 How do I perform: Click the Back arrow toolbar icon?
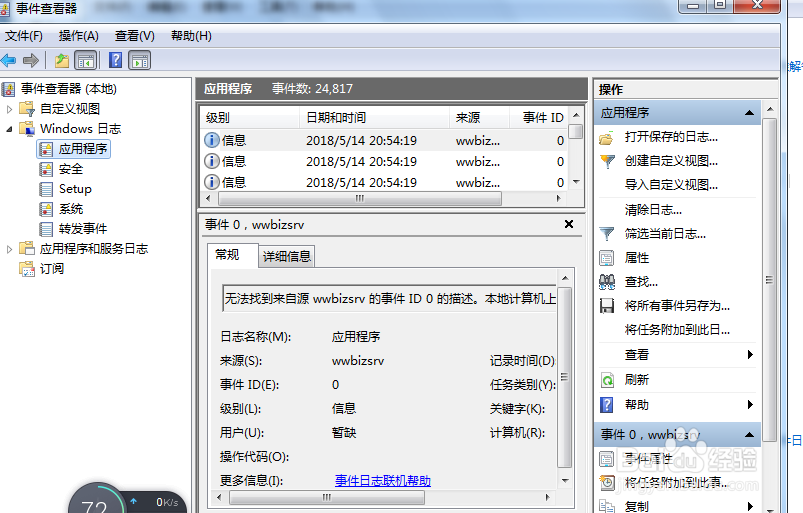click(x=9, y=60)
